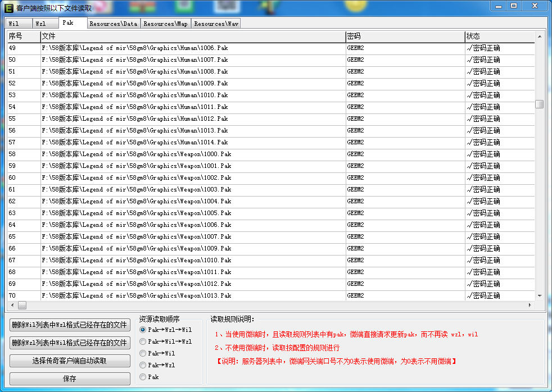The width and height of the screenshot is (552, 392).
Task: Open the Resources\Map tab
Action: click(165, 24)
